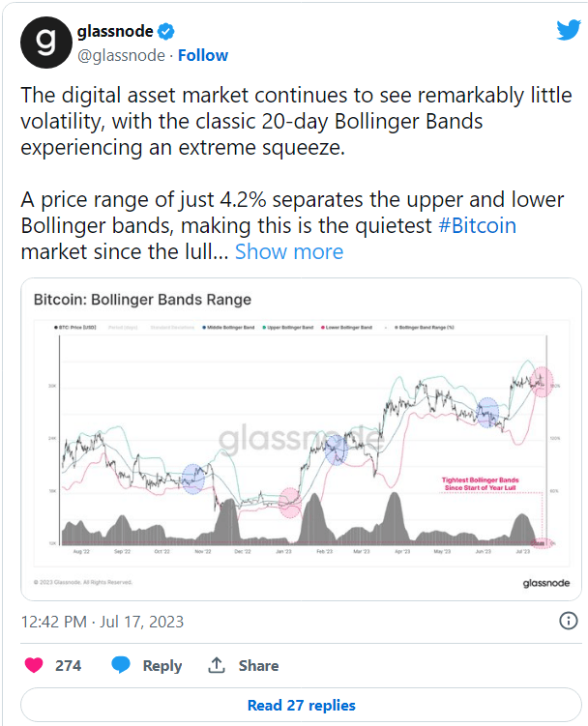
Task: Click the blue verified badge
Action: click(166, 32)
